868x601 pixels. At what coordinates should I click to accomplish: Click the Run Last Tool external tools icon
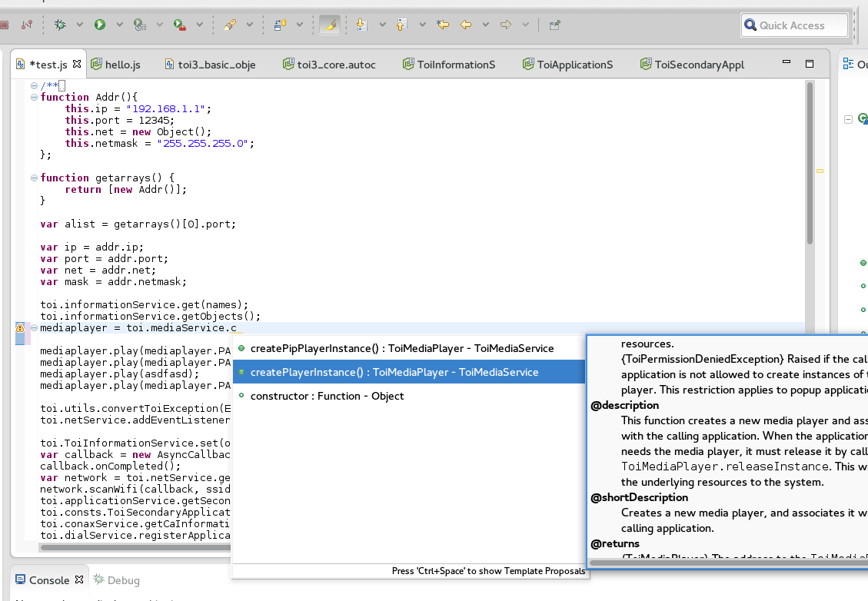click(178, 25)
